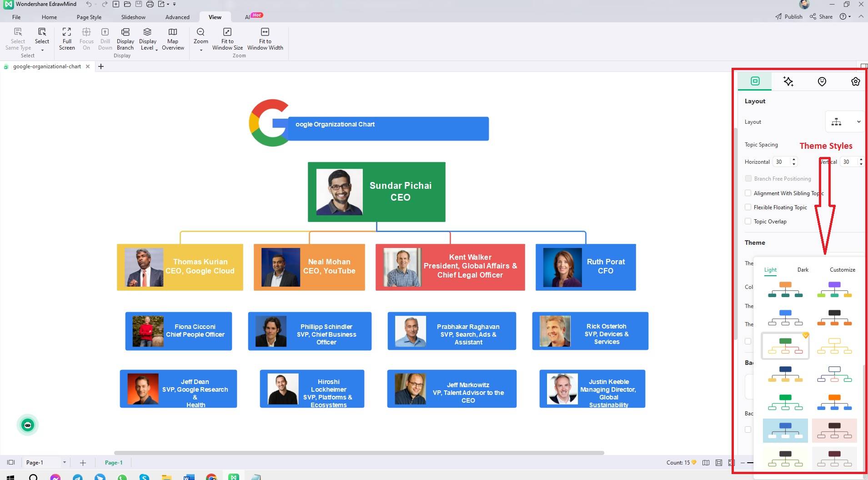Open the Windows Start menu
This screenshot has width=868, height=480.
pyautogui.click(x=10, y=477)
